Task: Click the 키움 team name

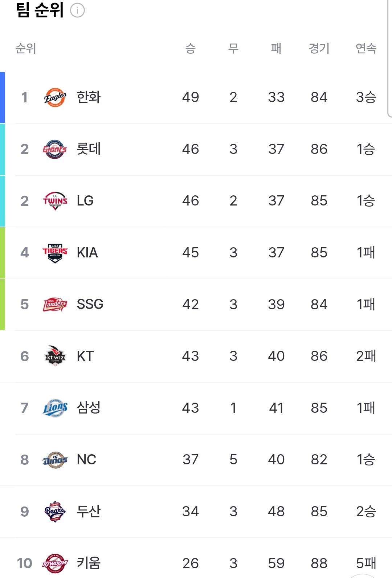Action: pos(89,563)
